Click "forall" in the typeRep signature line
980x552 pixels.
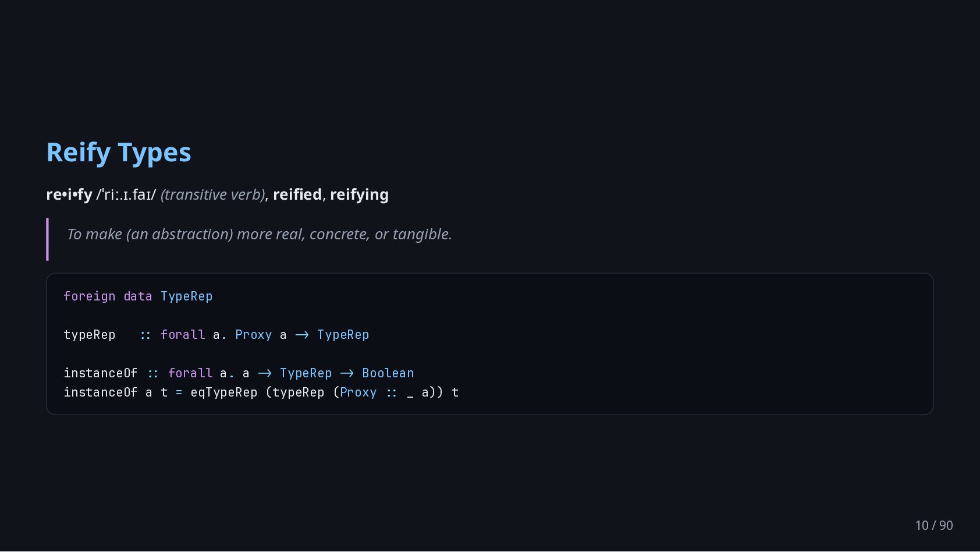pyautogui.click(x=183, y=335)
